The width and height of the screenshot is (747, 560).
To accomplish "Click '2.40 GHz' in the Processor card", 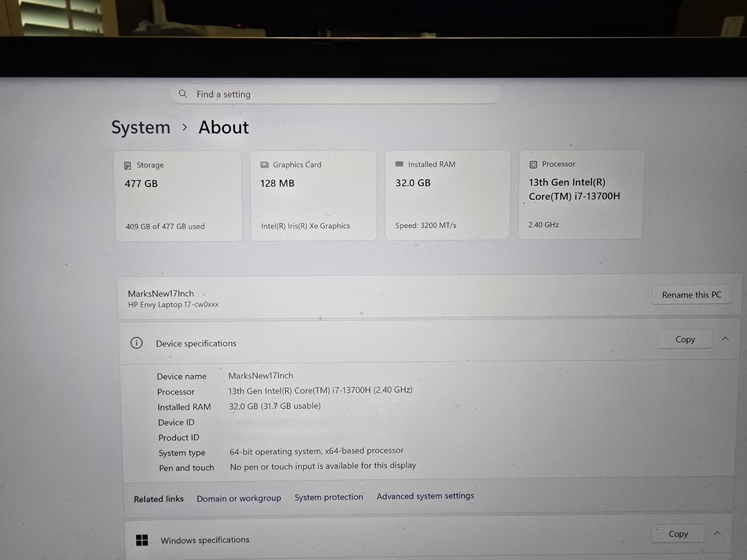I will pos(543,224).
